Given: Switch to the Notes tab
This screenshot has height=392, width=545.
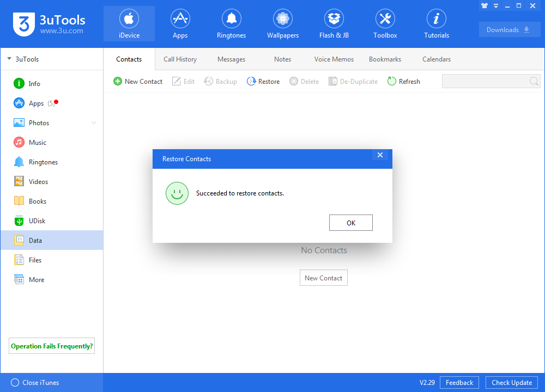Looking at the screenshot, I should (x=282, y=59).
